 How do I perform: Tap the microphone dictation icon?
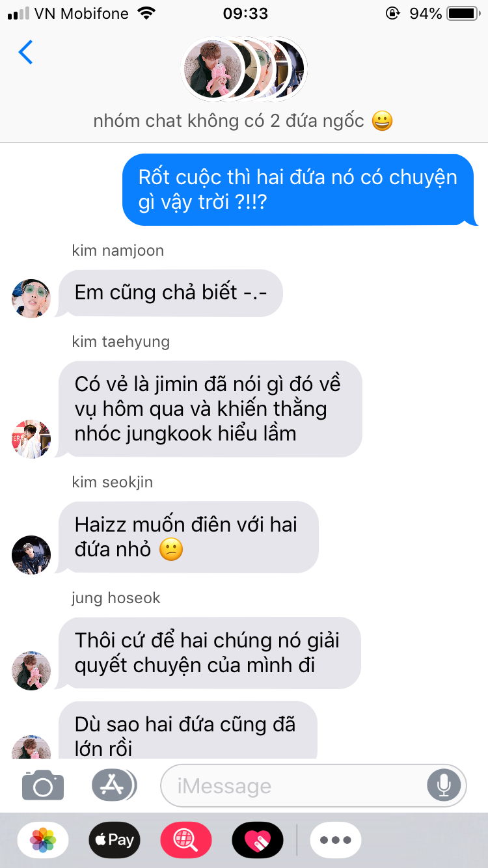coord(444,785)
